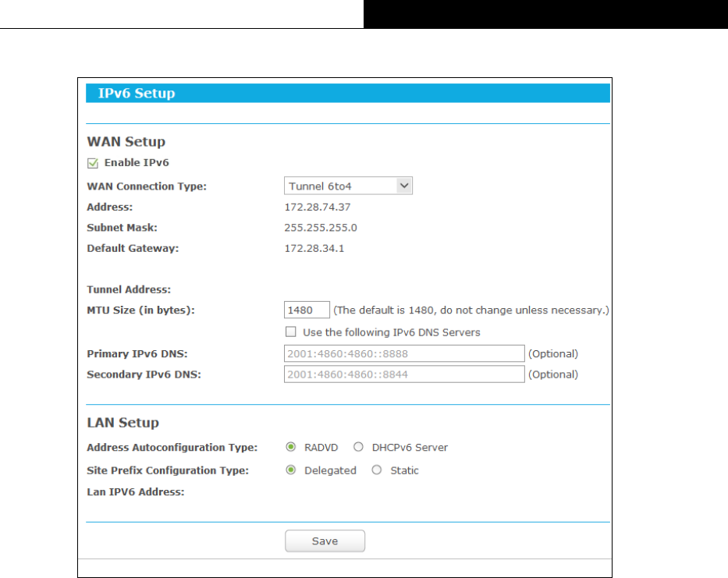Open the WAN Connection Type dropdown
The width and height of the screenshot is (728, 578).
point(348,186)
